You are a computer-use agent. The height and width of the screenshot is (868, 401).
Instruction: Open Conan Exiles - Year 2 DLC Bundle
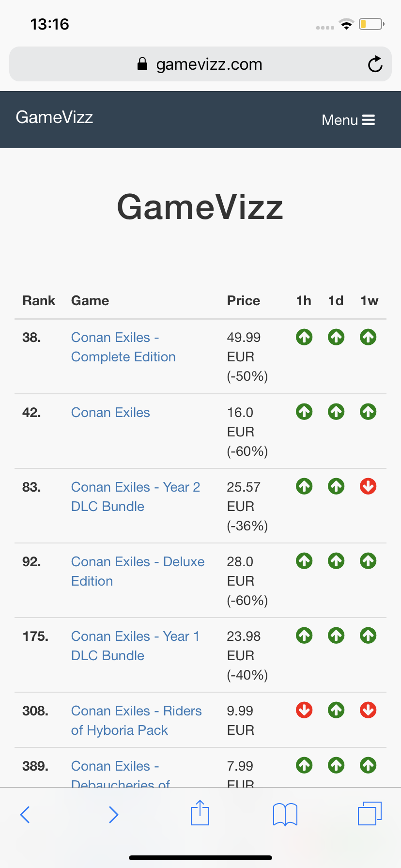tap(135, 496)
